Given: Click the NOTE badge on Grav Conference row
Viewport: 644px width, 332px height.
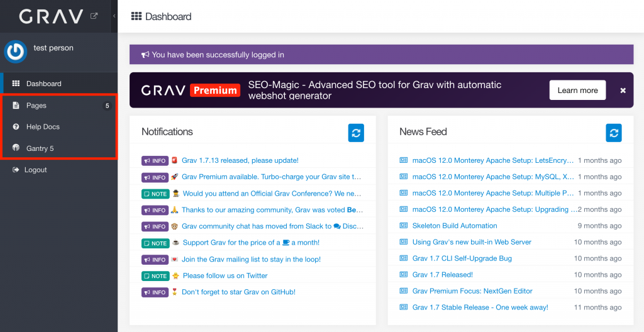Looking at the screenshot, I should click(155, 194).
